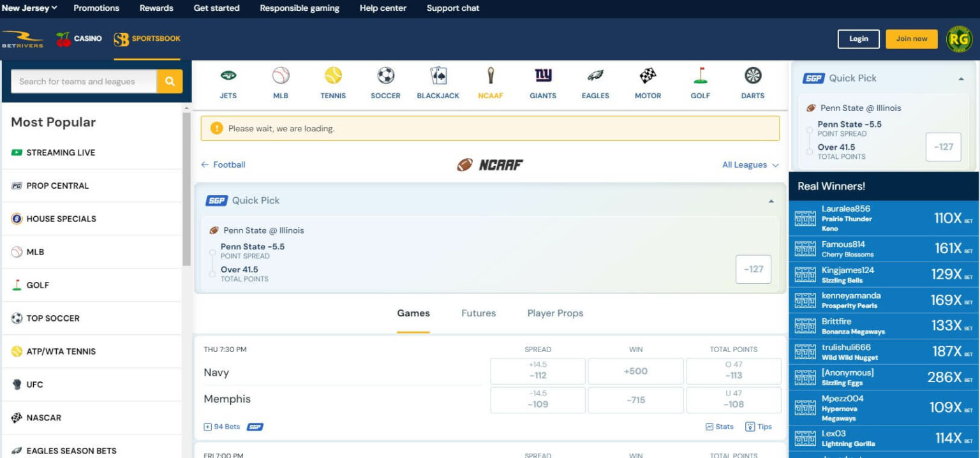Open the SGP badge for Navy vs Memphis
The width and height of the screenshot is (980, 458).
(x=255, y=427)
